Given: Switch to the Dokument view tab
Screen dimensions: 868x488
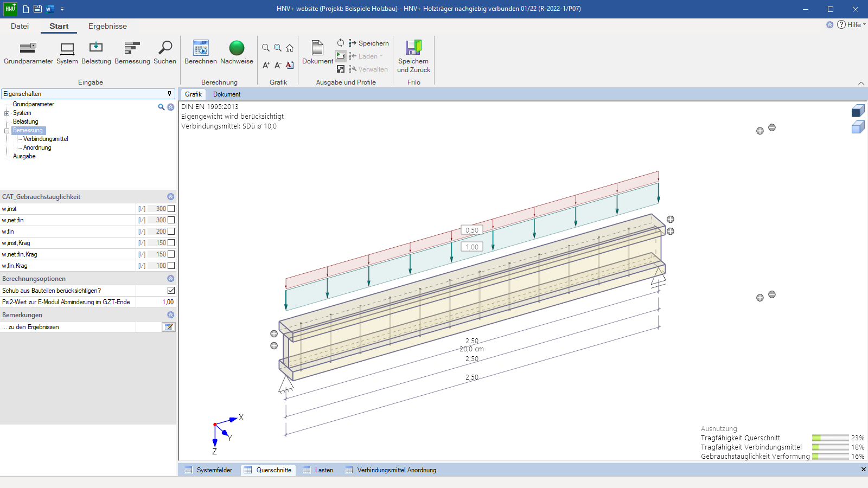Looking at the screenshot, I should pos(227,94).
